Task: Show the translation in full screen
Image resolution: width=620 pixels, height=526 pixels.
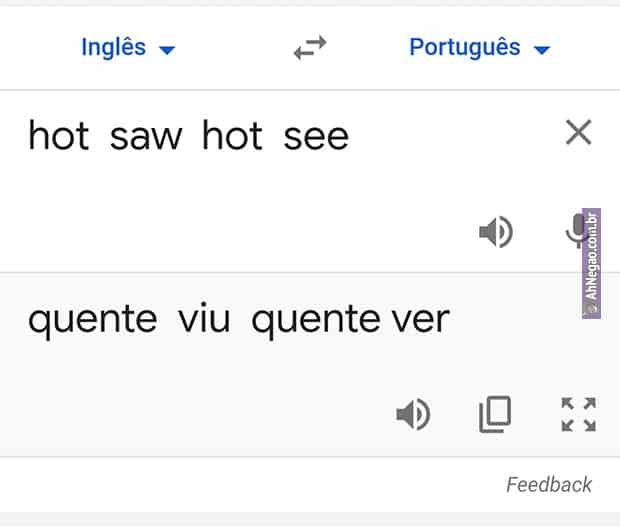Action: click(x=578, y=413)
